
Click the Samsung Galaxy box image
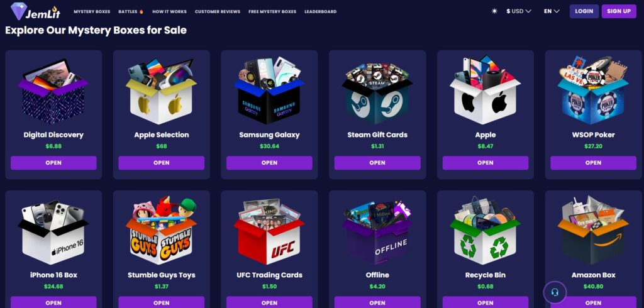click(x=269, y=91)
